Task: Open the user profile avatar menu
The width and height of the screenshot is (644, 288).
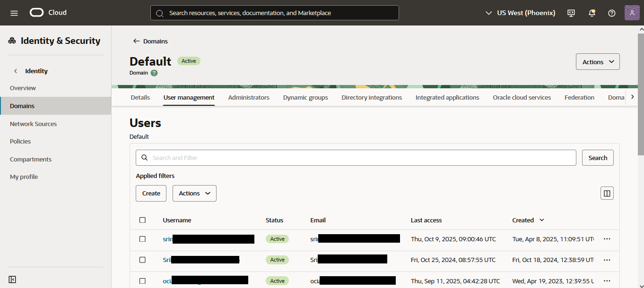Action: [632, 13]
